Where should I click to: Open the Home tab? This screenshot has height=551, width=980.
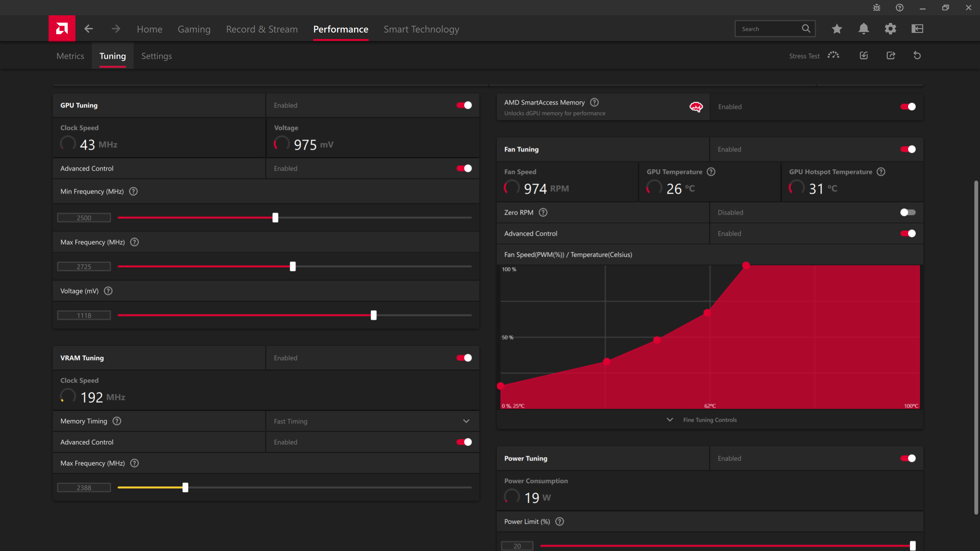pyautogui.click(x=149, y=29)
